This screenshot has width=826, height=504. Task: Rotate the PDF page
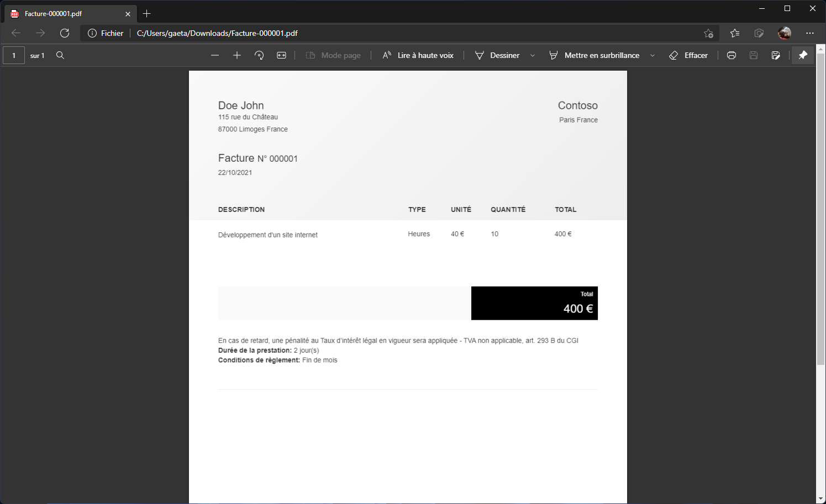[x=259, y=55]
